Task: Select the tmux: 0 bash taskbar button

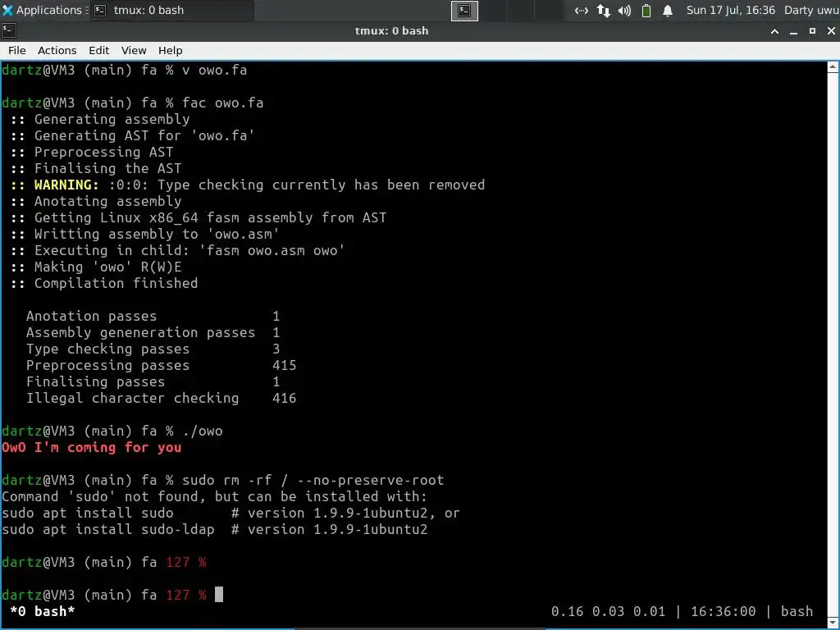Action: (x=171, y=10)
